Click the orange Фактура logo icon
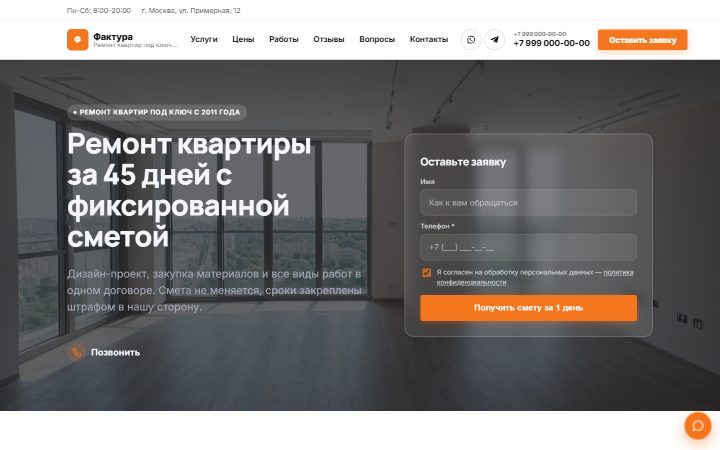This screenshot has height=450, width=720. click(77, 39)
